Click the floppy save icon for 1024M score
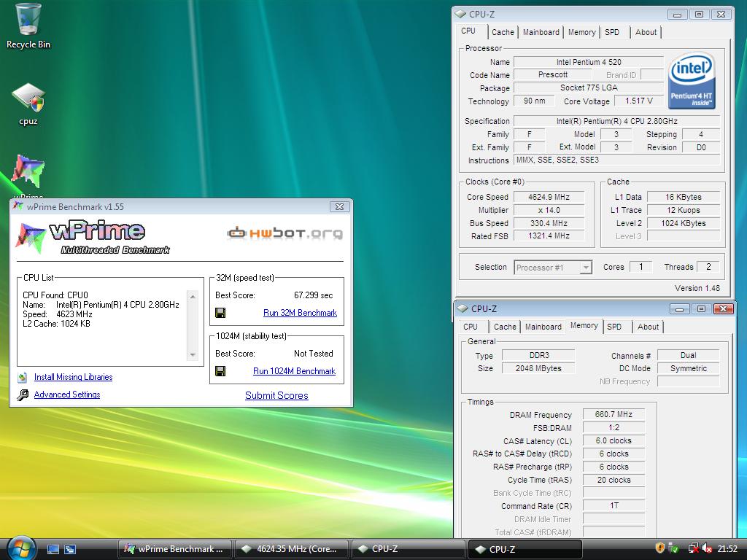 click(x=220, y=371)
